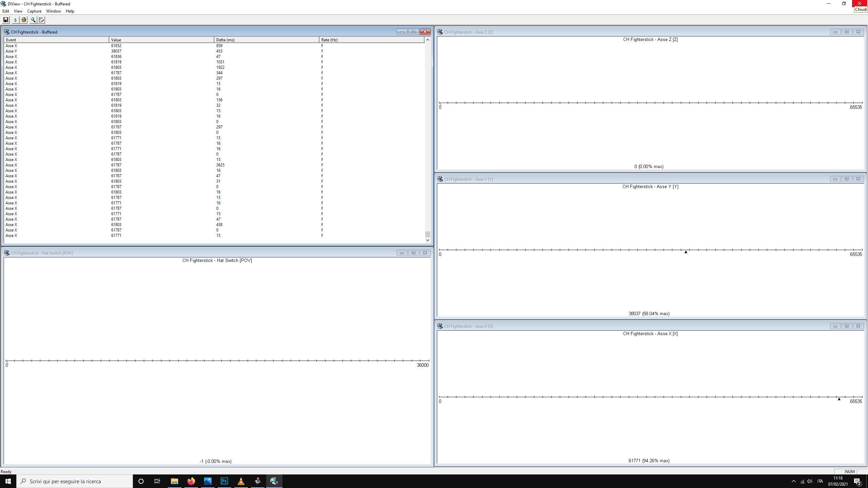Maximize the CH Fighterstick - Buffered child window

413,32
